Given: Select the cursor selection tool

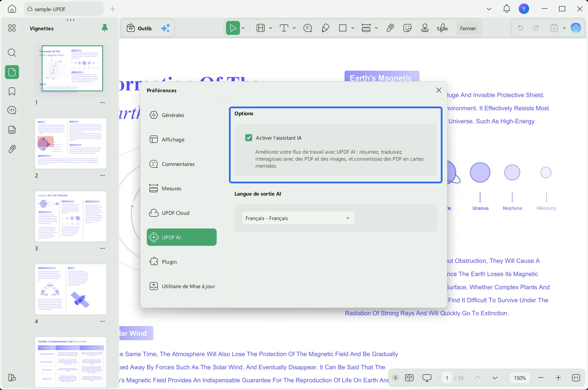Looking at the screenshot, I should click(x=233, y=28).
